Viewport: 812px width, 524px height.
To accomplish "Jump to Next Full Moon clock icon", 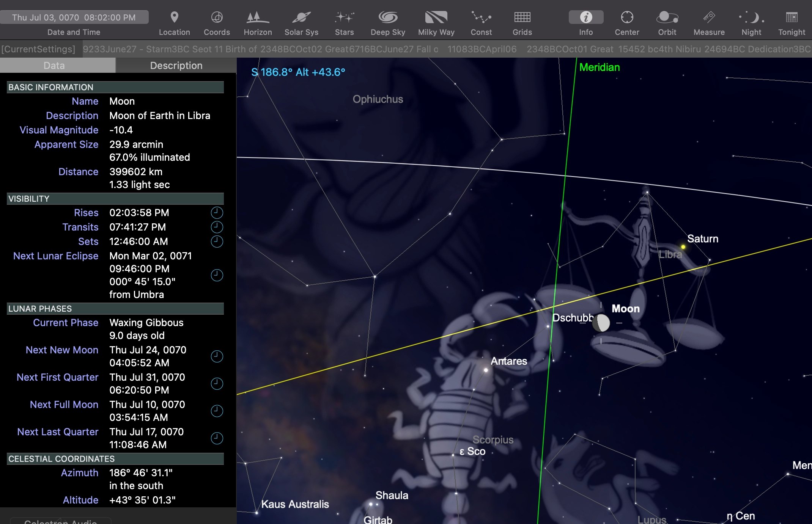I will point(217,411).
